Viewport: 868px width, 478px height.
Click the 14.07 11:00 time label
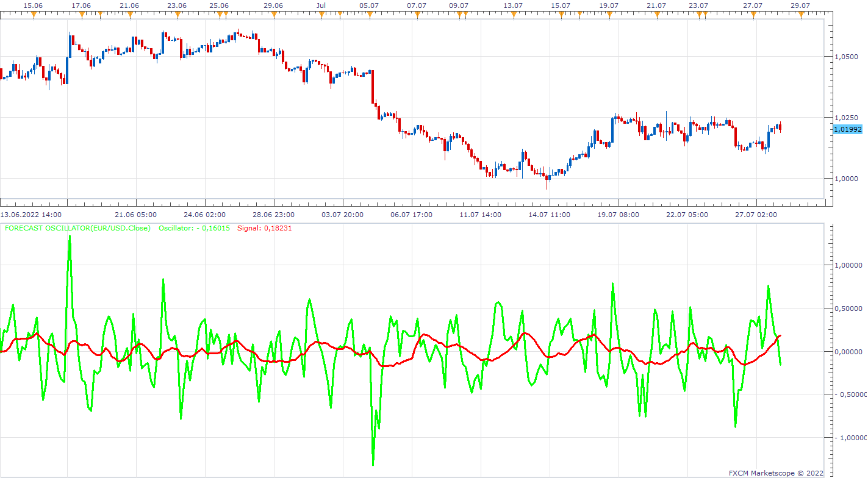549,215
